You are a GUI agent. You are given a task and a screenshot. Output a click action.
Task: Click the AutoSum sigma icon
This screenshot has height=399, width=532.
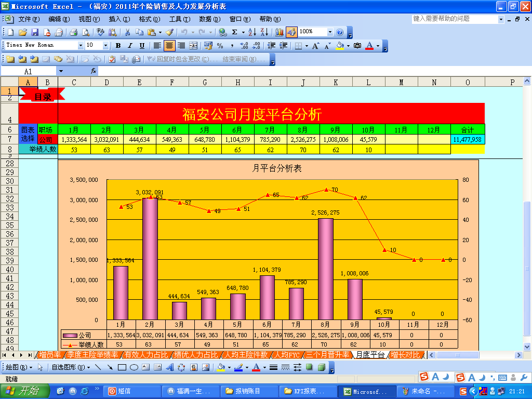(234, 32)
